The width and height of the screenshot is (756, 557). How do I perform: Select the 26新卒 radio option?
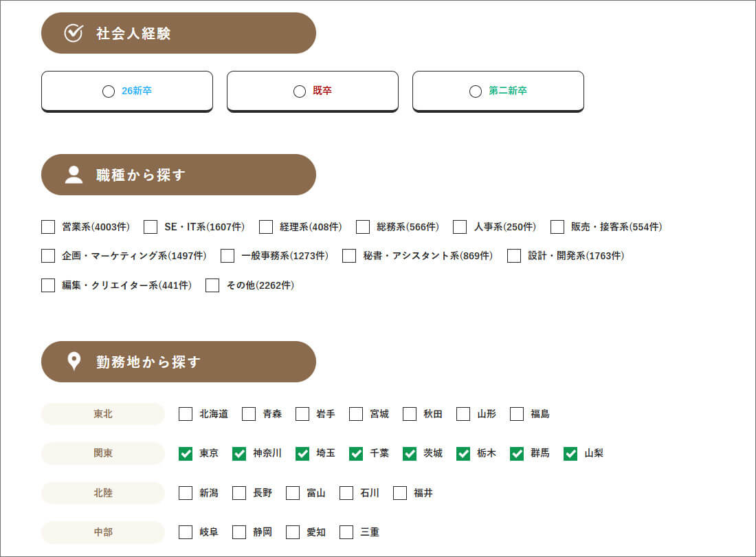pyautogui.click(x=109, y=91)
